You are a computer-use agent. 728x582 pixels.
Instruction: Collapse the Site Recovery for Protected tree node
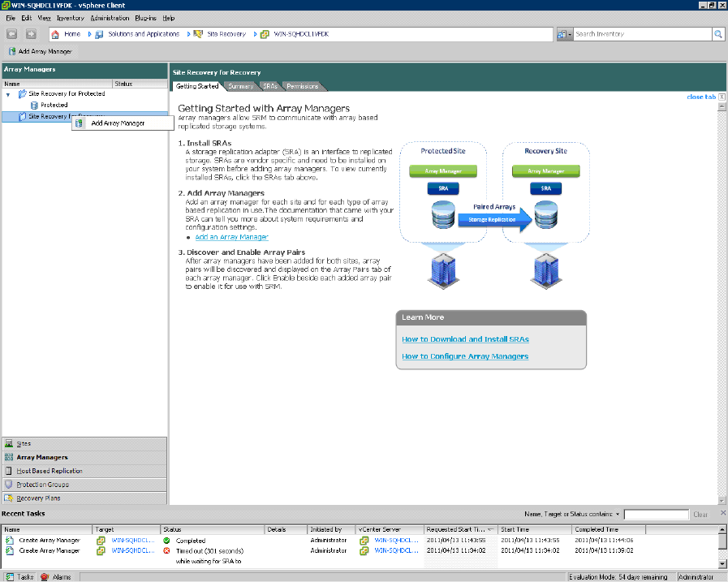coord(8,94)
